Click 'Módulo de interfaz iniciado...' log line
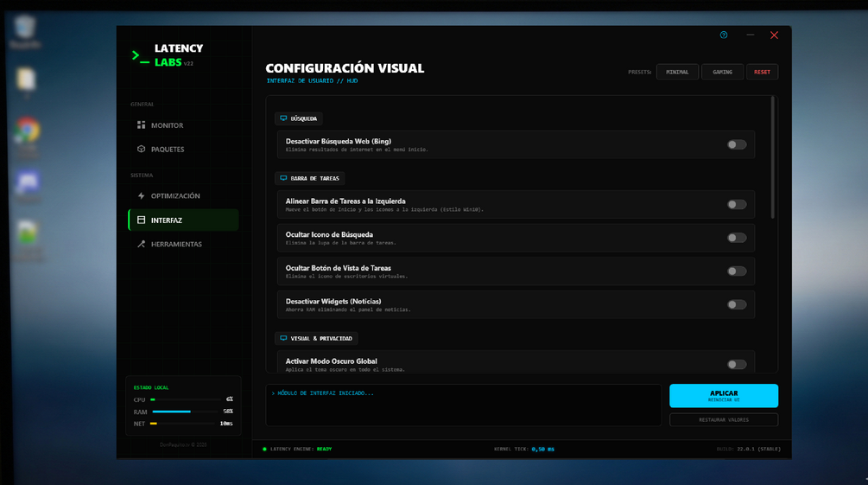Viewport: 868px width, 485px height. 323,393
